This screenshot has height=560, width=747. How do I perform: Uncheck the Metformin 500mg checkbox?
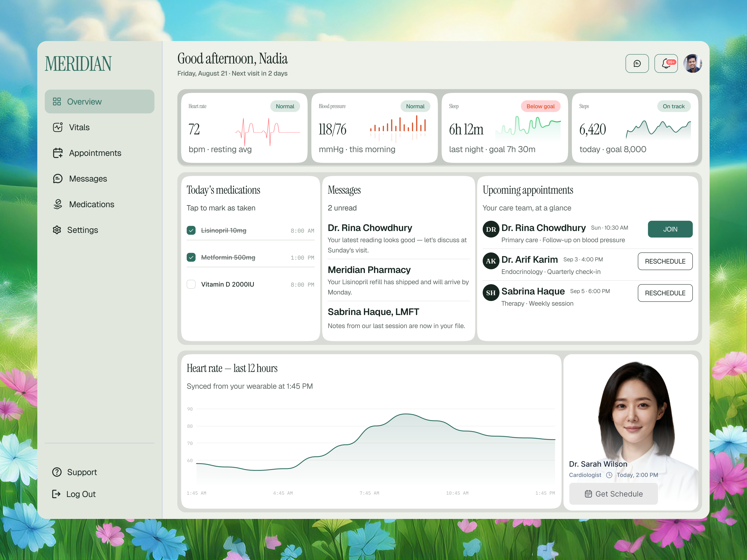pyautogui.click(x=191, y=257)
